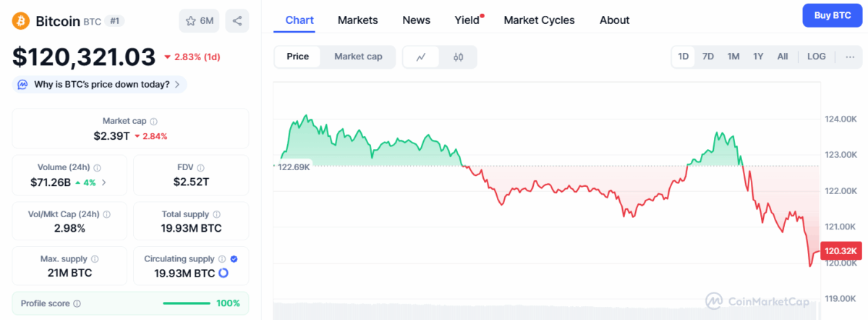The width and height of the screenshot is (868, 320).
Task: Enable LOG scale on chart
Action: pyautogui.click(x=817, y=56)
